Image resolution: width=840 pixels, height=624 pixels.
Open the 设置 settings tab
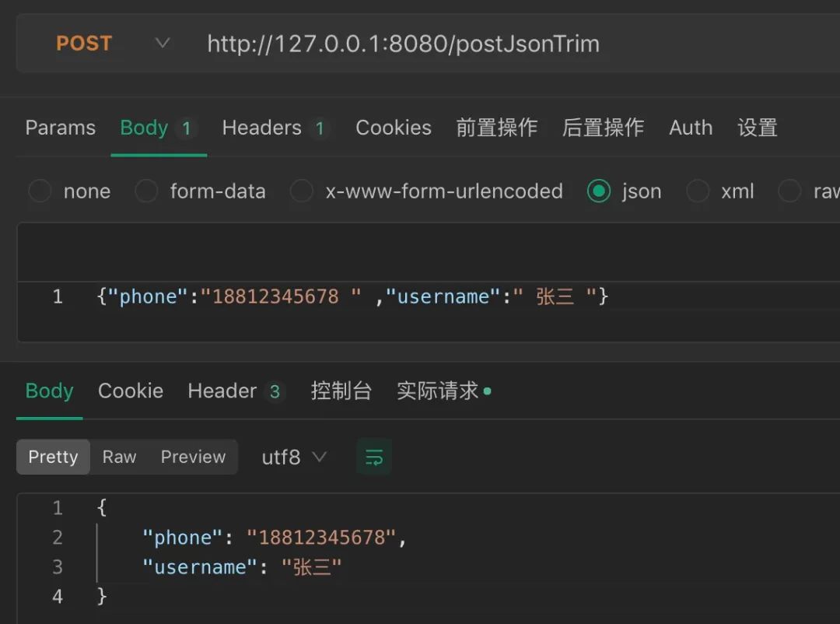[x=757, y=128]
